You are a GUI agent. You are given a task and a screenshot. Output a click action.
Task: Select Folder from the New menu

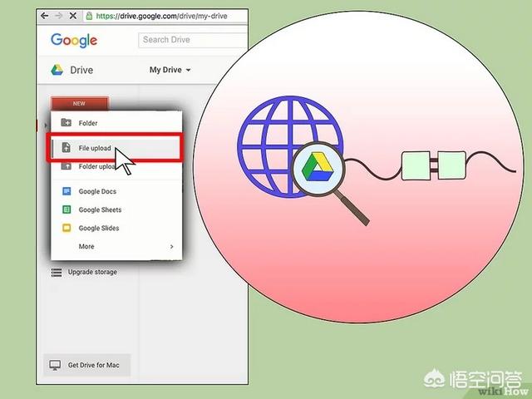(x=116, y=123)
